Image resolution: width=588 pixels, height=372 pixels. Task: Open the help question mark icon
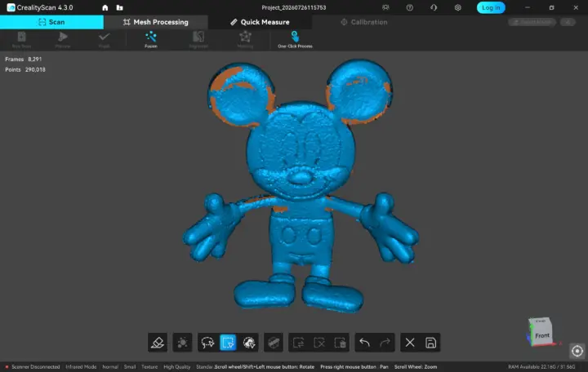409,7
